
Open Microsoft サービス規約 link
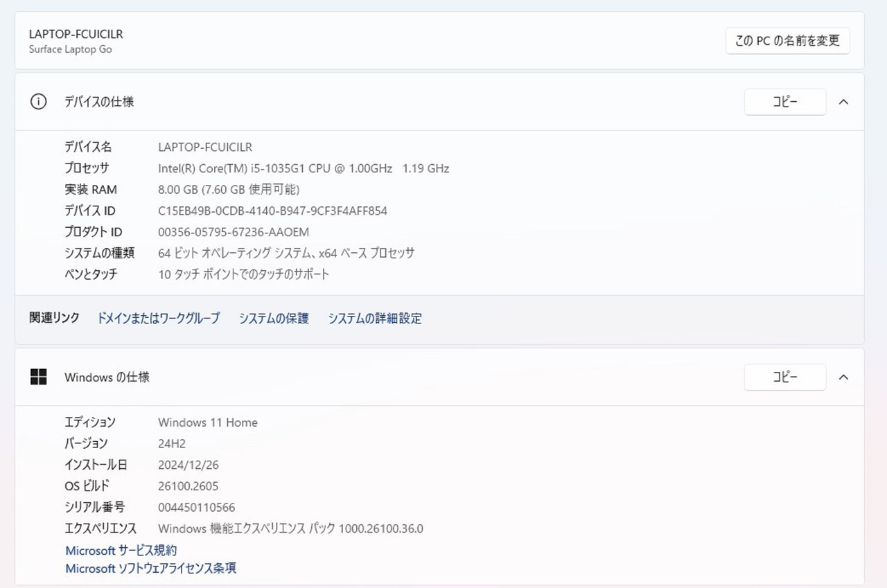click(121, 551)
